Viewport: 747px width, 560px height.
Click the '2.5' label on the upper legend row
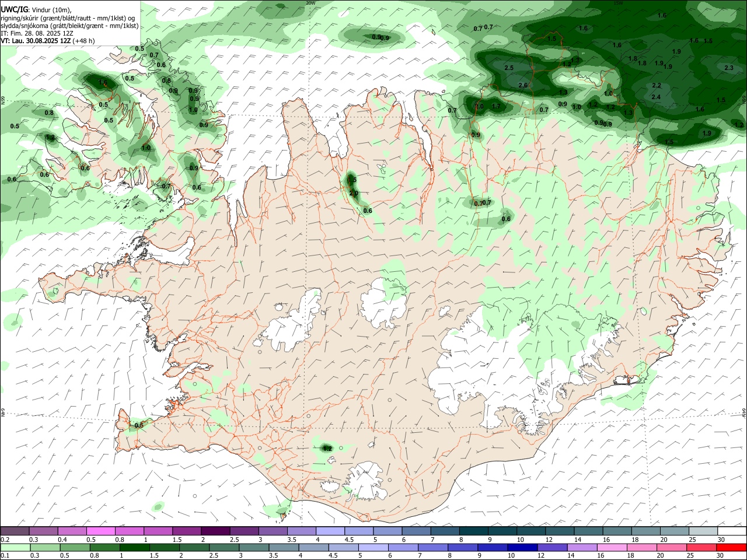(x=234, y=540)
